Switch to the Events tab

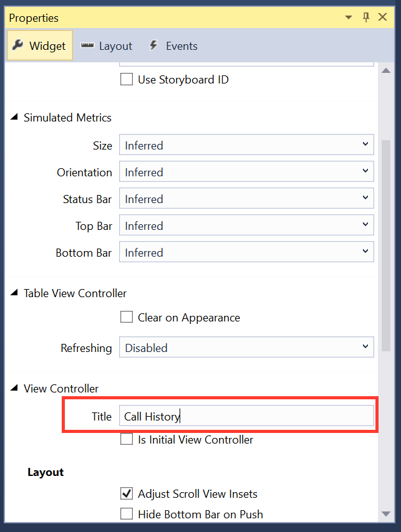[181, 45]
